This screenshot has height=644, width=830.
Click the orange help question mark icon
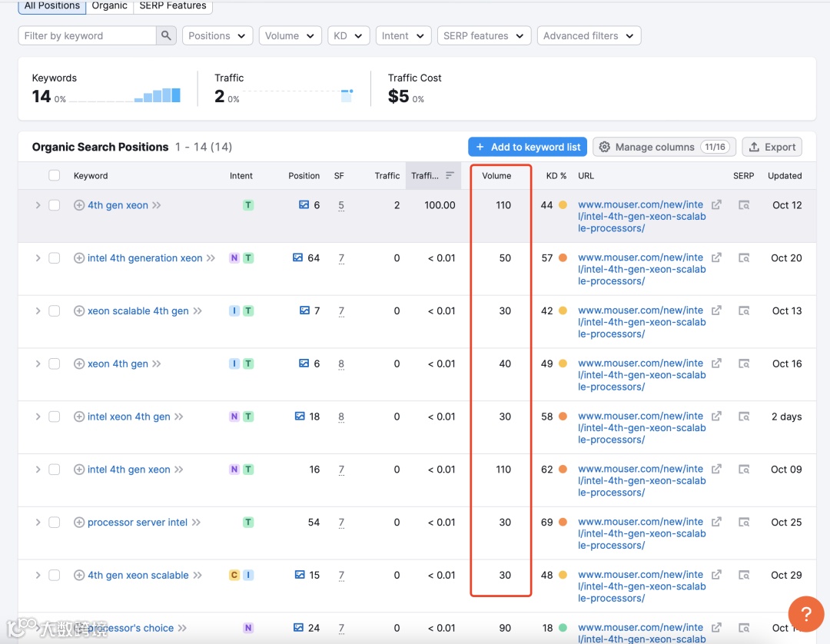pyautogui.click(x=805, y=614)
